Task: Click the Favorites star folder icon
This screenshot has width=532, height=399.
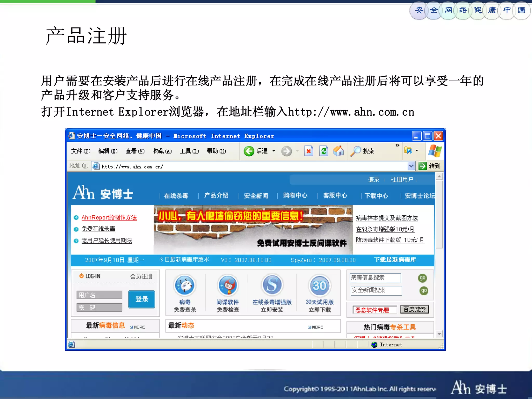Action: pyautogui.click(x=408, y=150)
